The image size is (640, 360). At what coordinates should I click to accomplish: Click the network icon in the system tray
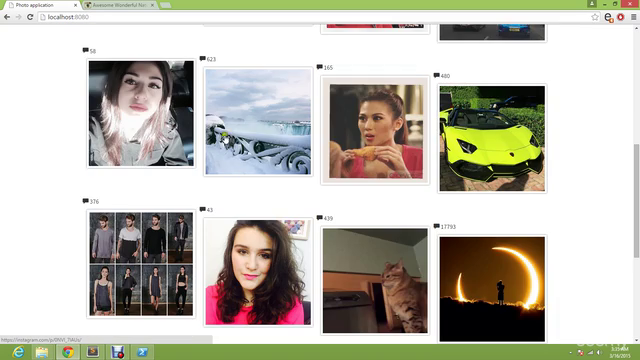tap(590, 353)
